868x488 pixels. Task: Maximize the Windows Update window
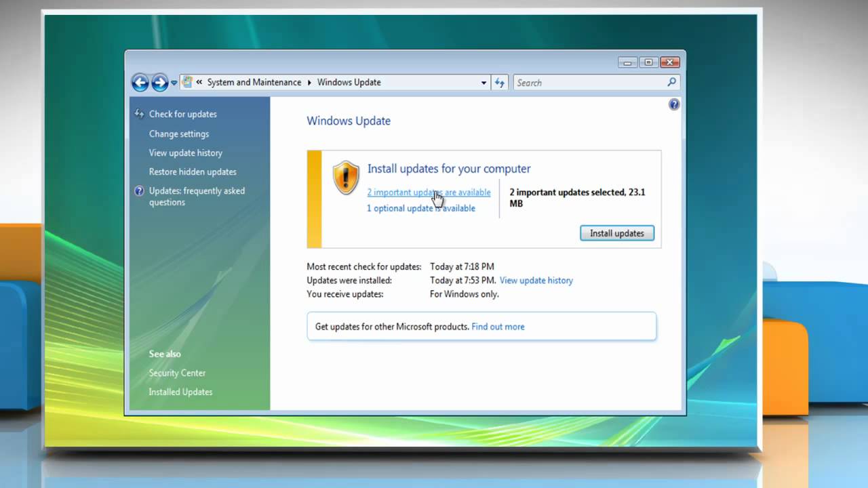648,62
